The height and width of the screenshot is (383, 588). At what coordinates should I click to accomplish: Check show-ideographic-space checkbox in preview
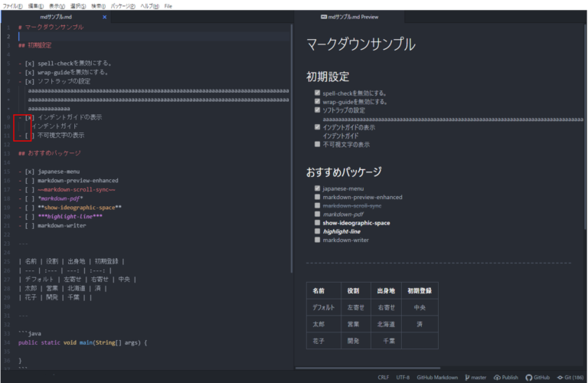click(x=317, y=222)
